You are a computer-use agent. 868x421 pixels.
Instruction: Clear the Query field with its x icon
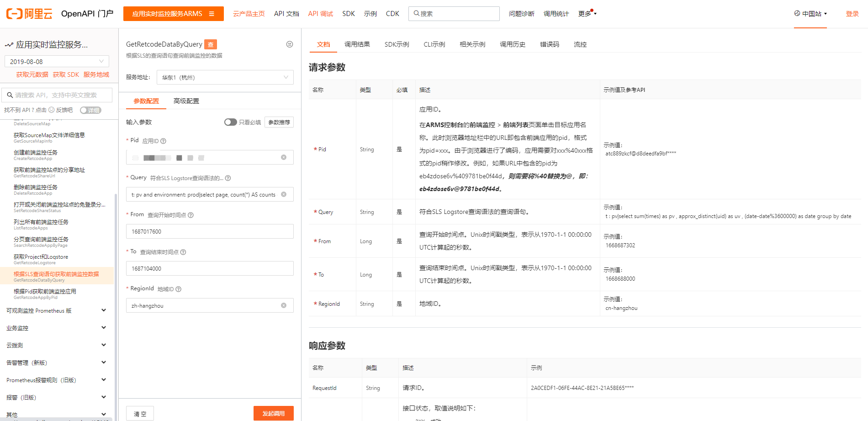click(284, 194)
